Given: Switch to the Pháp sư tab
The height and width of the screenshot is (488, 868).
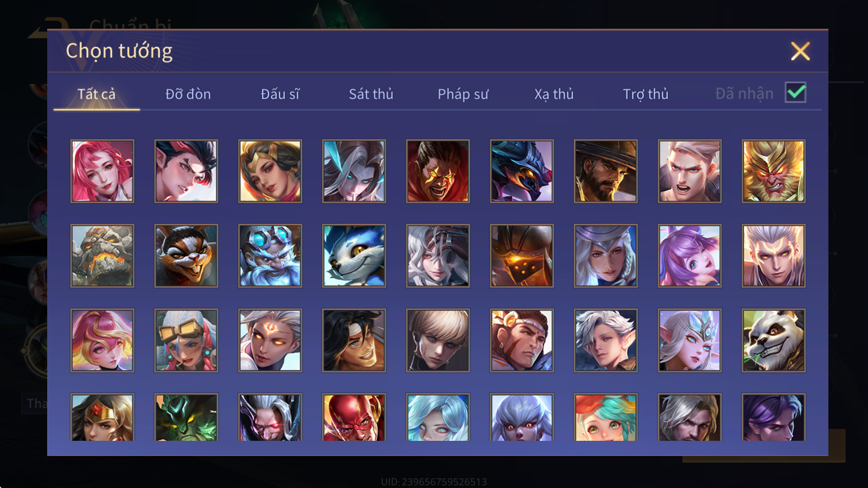Looking at the screenshot, I should 463,94.
